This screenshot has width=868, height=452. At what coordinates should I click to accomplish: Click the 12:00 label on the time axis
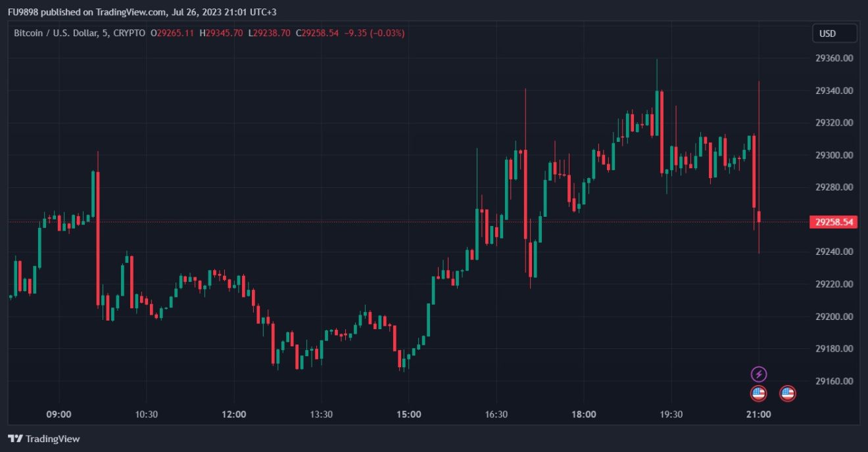click(233, 415)
